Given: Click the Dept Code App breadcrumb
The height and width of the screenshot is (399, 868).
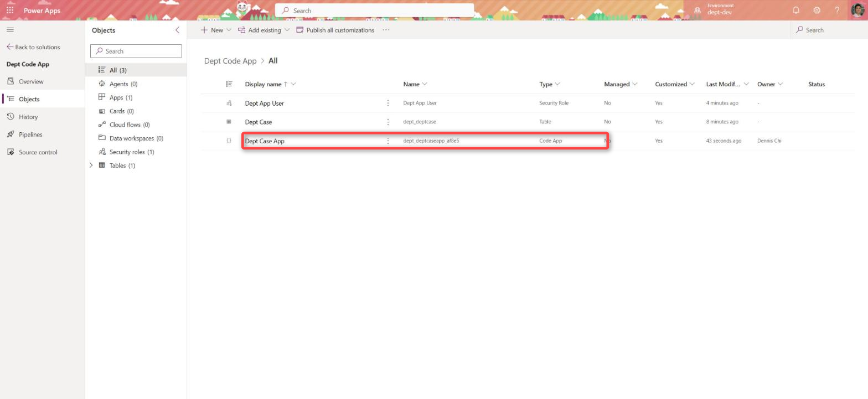Looking at the screenshot, I should click(x=230, y=61).
